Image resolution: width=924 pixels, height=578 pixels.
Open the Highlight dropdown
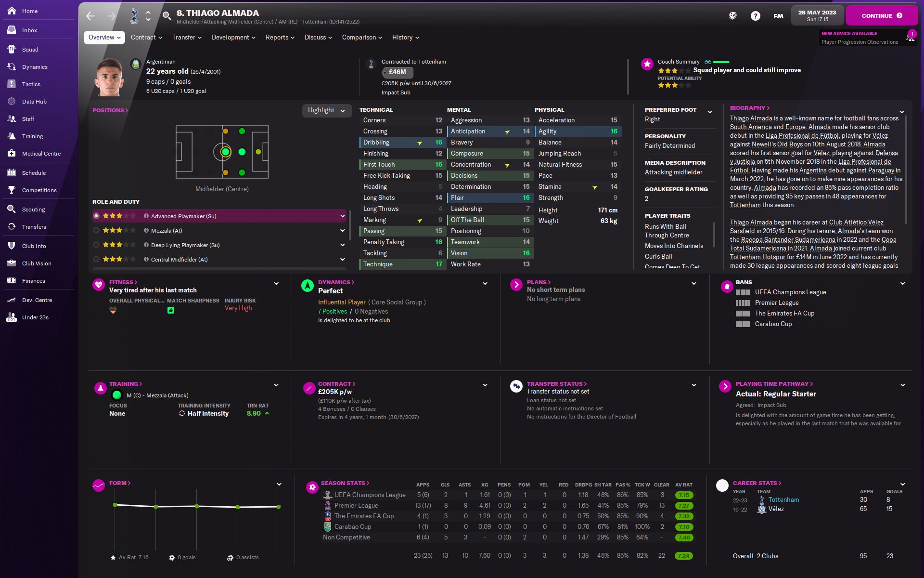pos(326,110)
